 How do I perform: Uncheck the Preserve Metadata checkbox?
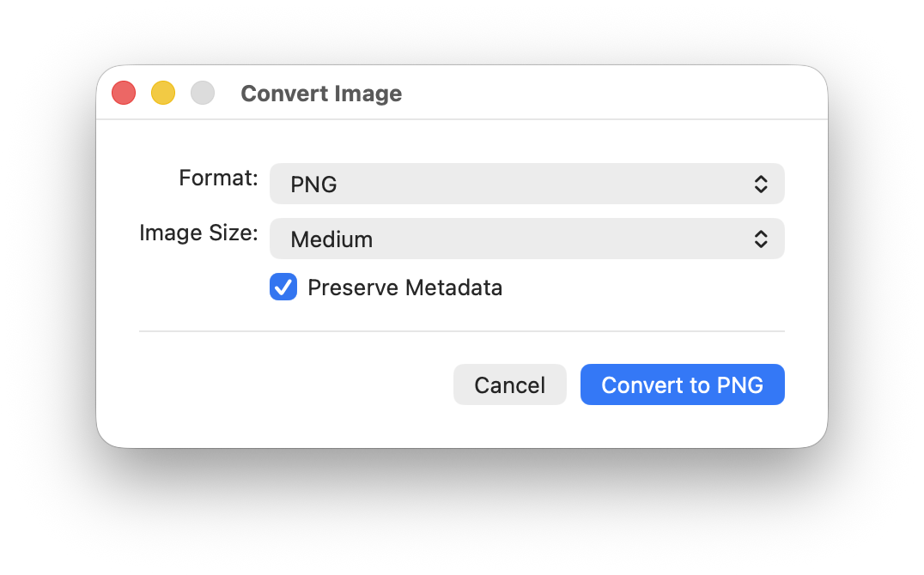click(x=283, y=287)
